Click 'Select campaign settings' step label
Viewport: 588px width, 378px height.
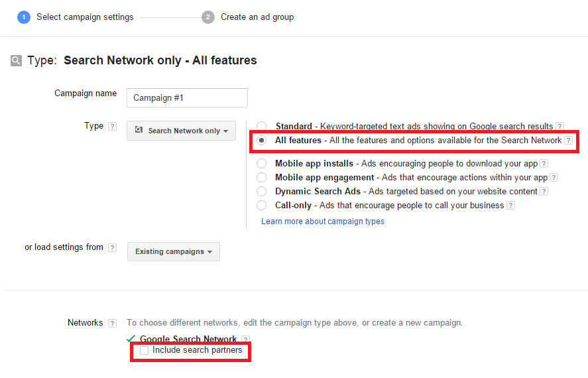85,17
